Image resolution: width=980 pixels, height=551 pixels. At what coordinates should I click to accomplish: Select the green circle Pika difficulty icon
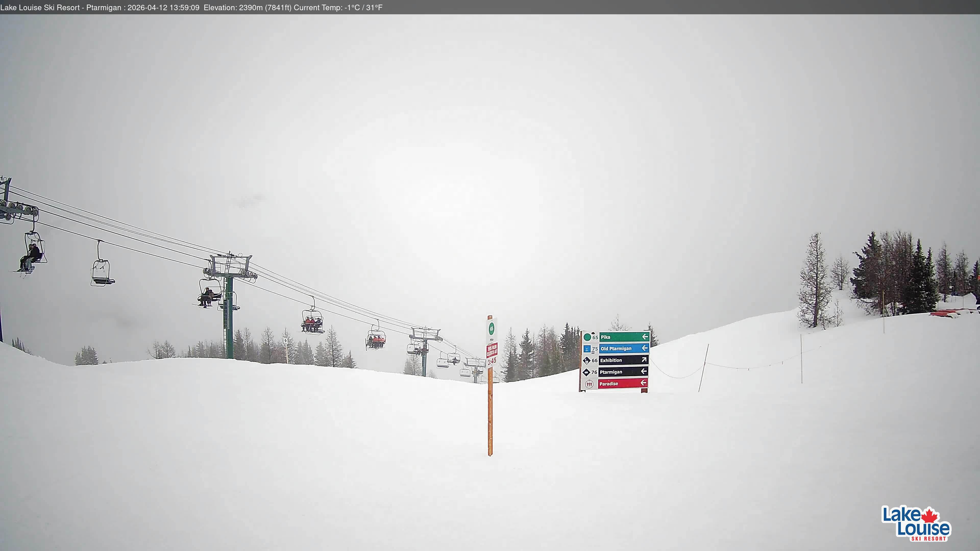point(587,337)
